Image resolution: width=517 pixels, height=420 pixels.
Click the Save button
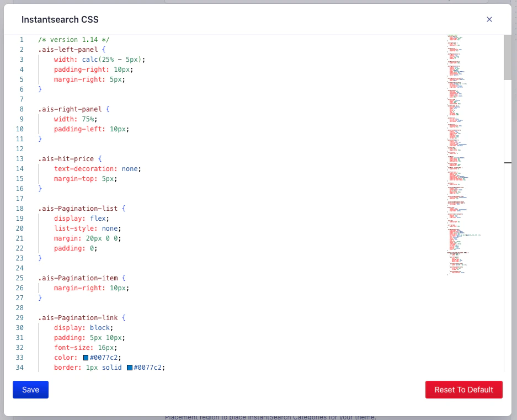30,390
